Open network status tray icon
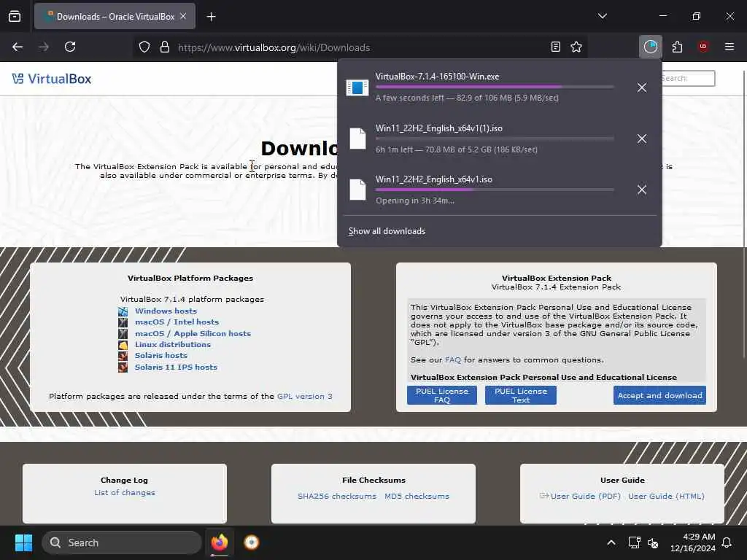The image size is (747, 560). (634, 542)
